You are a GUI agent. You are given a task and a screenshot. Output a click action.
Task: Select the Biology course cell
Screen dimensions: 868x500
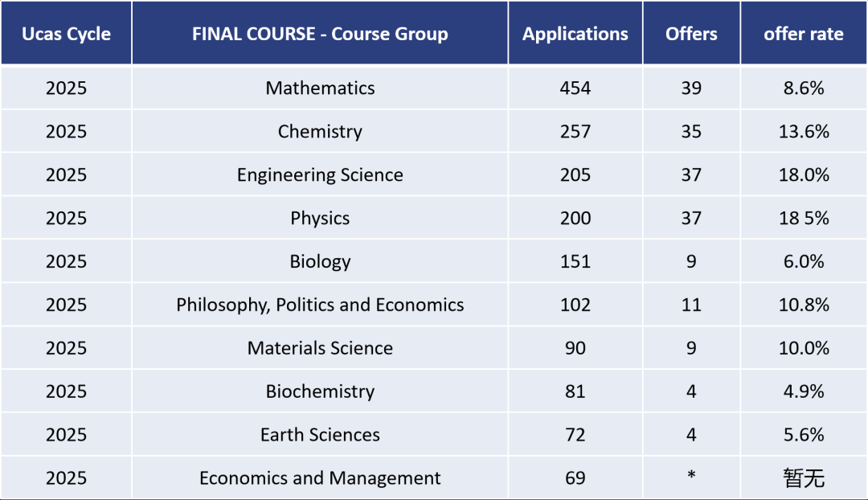click(320, 262)
